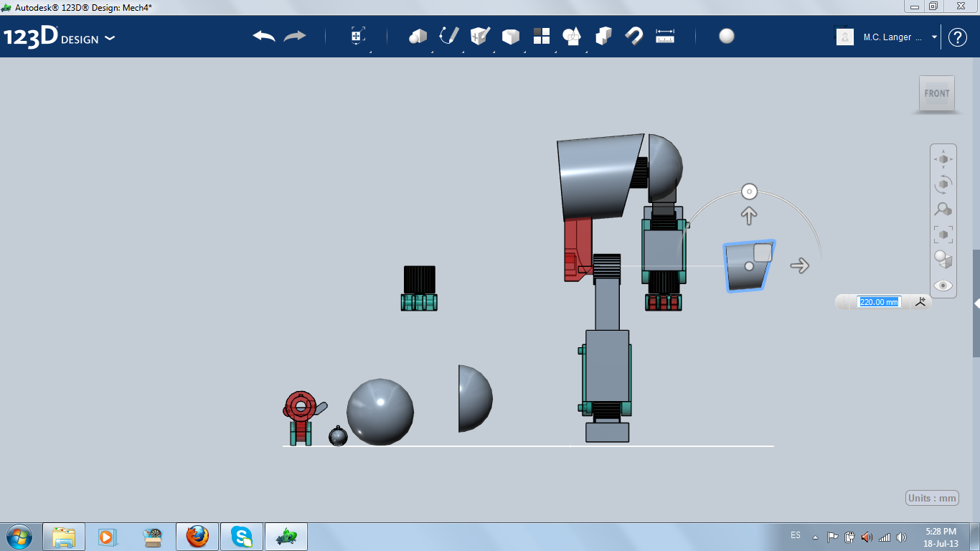The width and height of the screenshot is (980, 551).
Task: Click the upward move arrow of the manipulator
Action: tap(749, 215)
